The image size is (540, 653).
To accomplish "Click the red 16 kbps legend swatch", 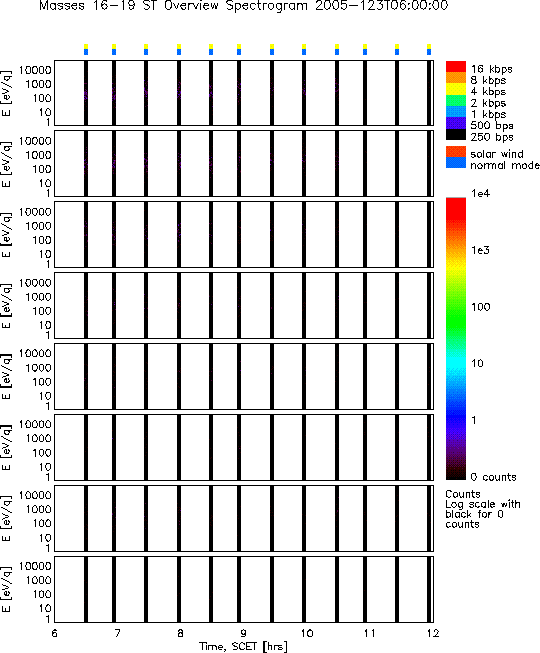I will coord(455,67).
